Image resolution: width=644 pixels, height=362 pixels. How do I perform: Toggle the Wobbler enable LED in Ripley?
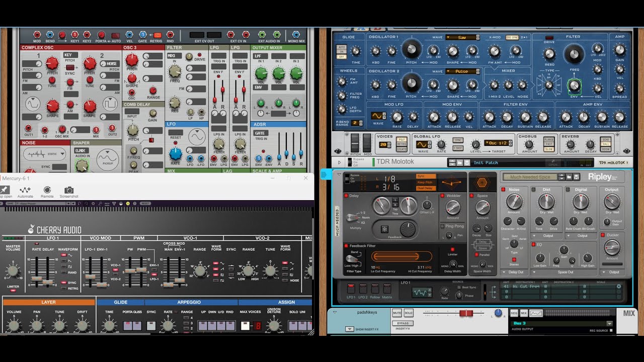pyautogui.click(x=443, y=195)
